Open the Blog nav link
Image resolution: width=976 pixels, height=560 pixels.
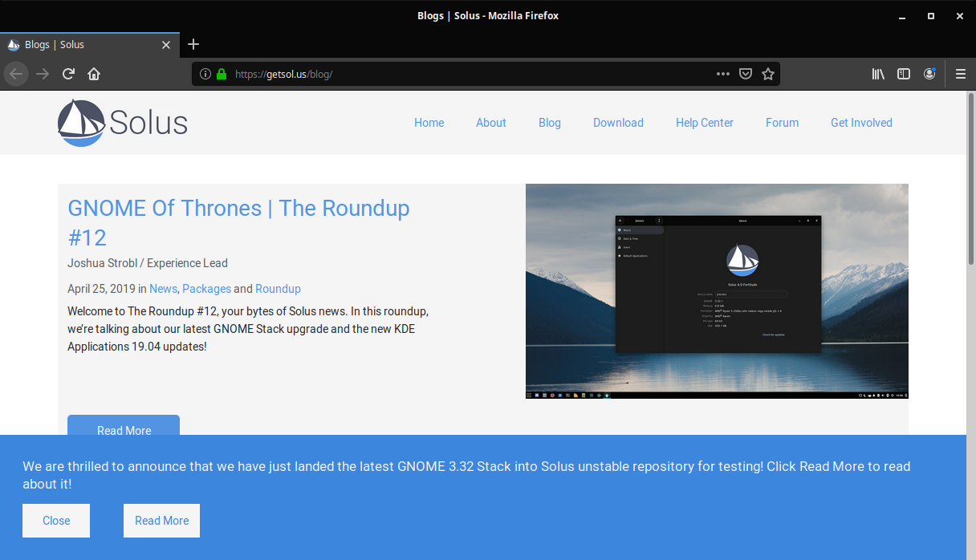pyautogui.click(x=550, y=123)
